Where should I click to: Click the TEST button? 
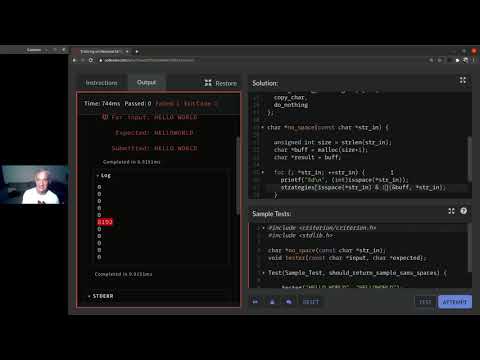coord(425,302)
